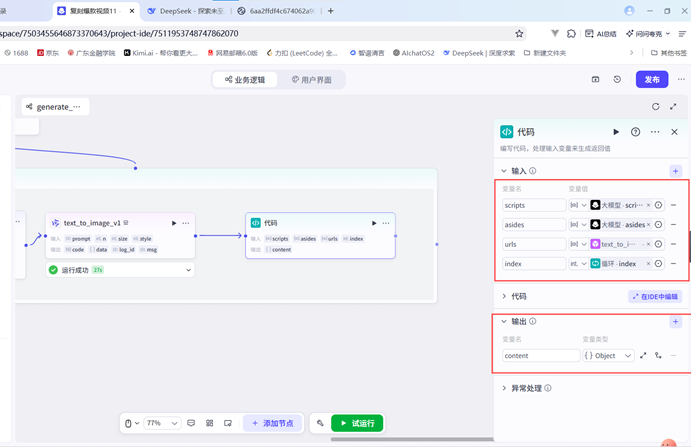Run the text_to_image_v1 node
This screenshot has height=447, width=691.
point(174,223)
